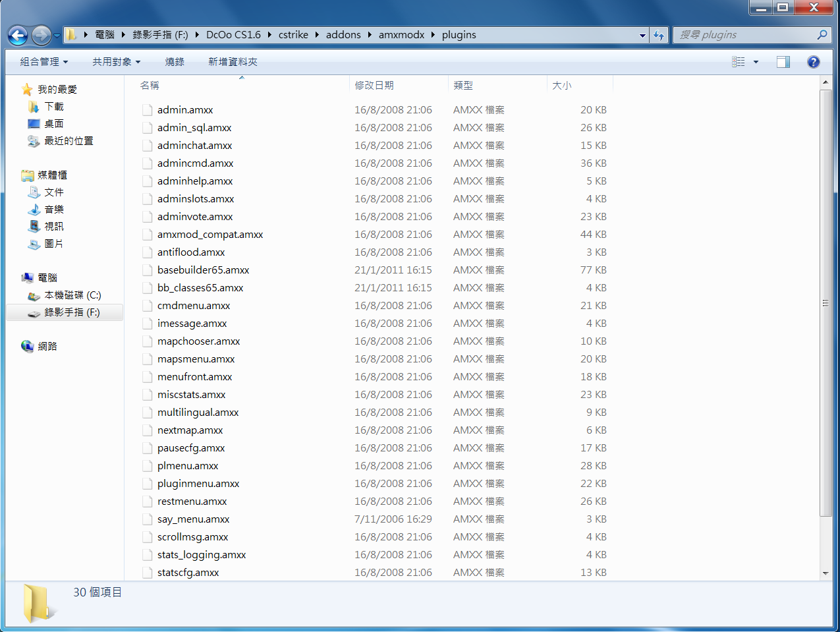The height and width of the screenshot is (632, 840).
Task: Toggle the preview pane icon
Action: pos(783,62)
